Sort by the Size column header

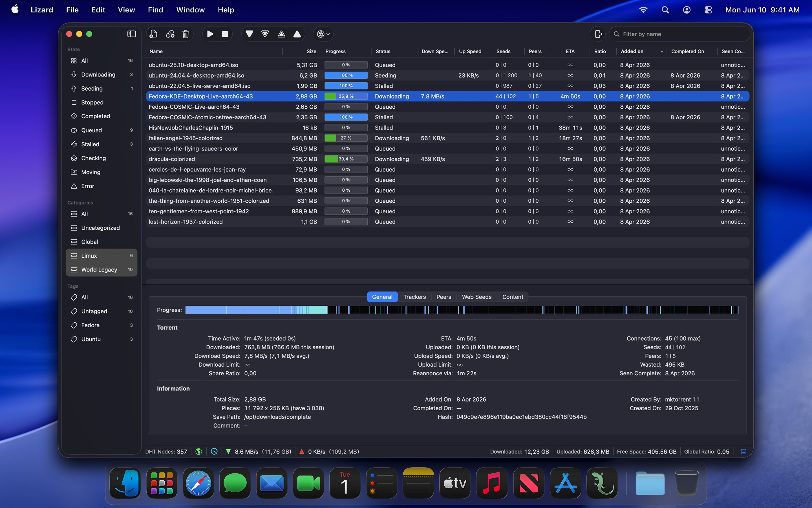302,51
